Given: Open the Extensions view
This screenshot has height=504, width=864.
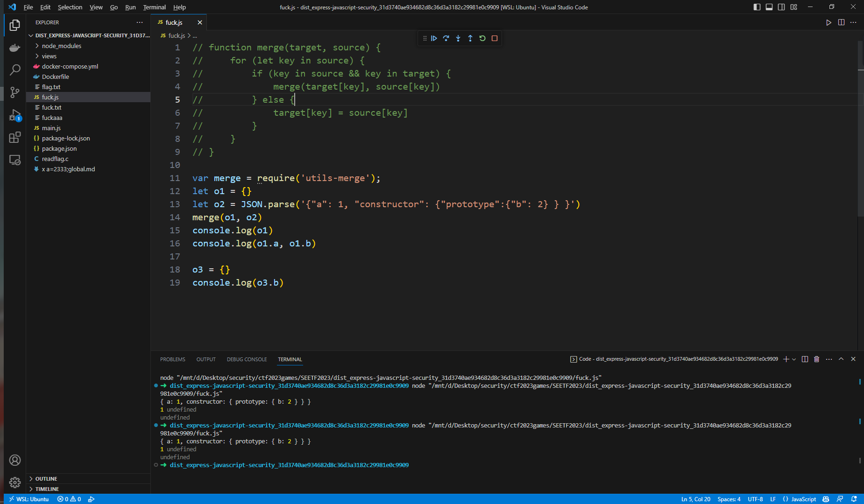Looking at the screenshot, I should (15, 137).
